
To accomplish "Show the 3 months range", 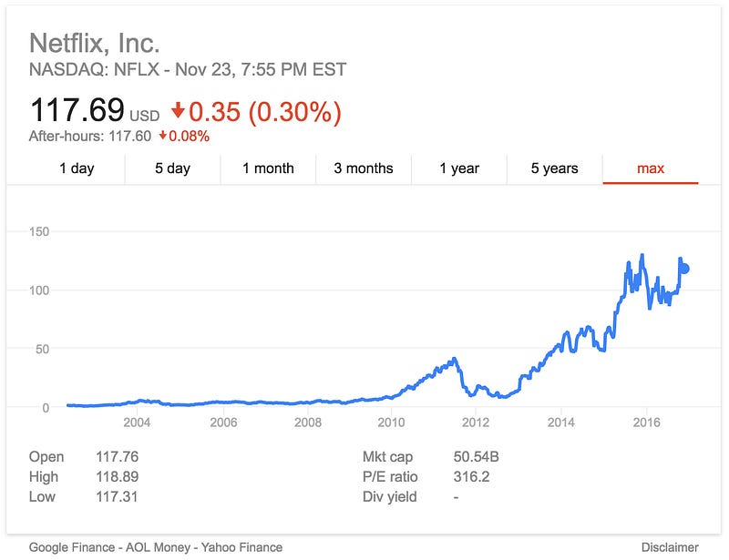I will pos(364,168).
